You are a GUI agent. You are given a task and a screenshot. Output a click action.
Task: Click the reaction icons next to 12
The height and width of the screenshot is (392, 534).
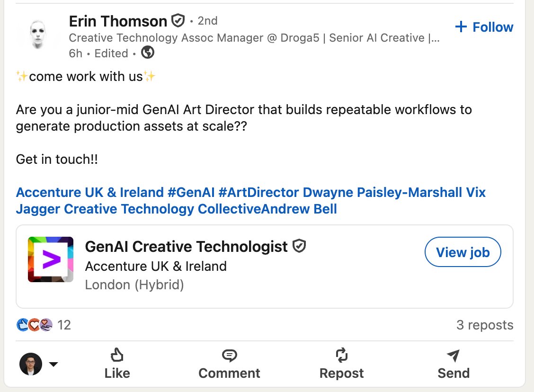(35, 325)
